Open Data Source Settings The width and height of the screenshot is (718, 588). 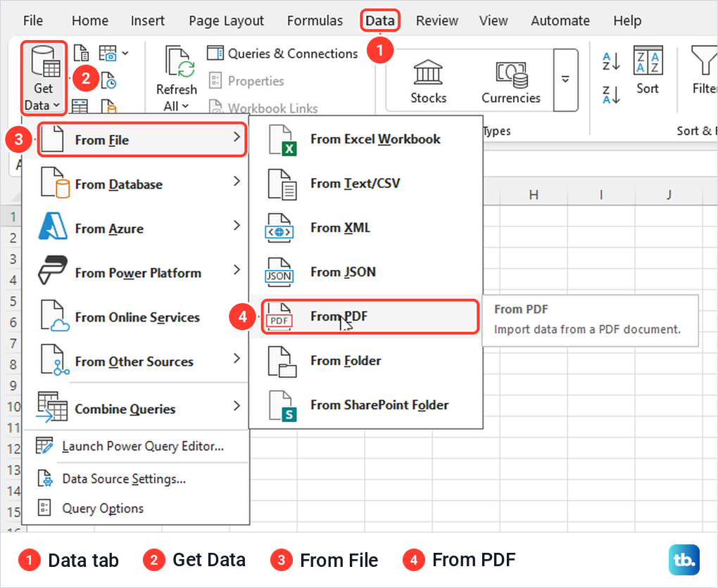136,479
